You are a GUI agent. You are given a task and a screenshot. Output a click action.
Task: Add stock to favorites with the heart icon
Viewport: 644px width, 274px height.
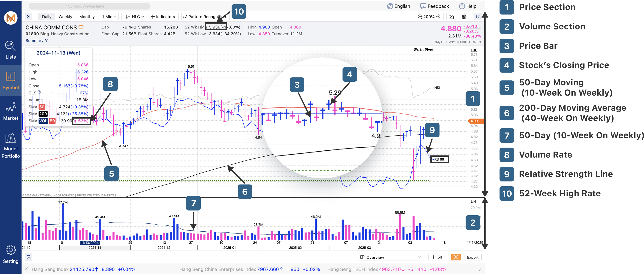(x=81, y=27)
